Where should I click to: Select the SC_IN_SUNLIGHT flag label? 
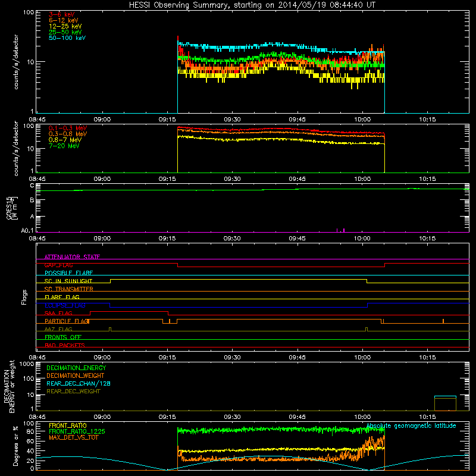click(x=68, y=281)
